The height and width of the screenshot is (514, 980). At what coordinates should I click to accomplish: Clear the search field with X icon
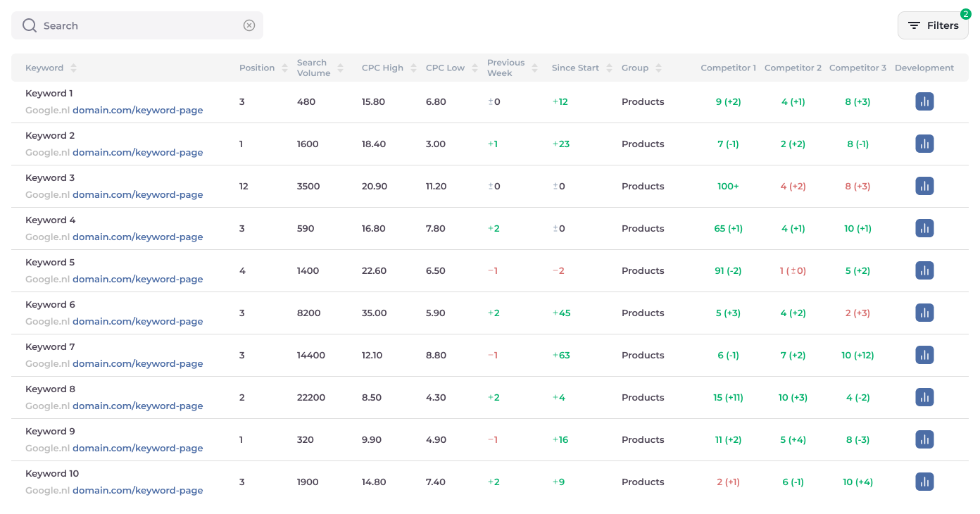[249, 25]
